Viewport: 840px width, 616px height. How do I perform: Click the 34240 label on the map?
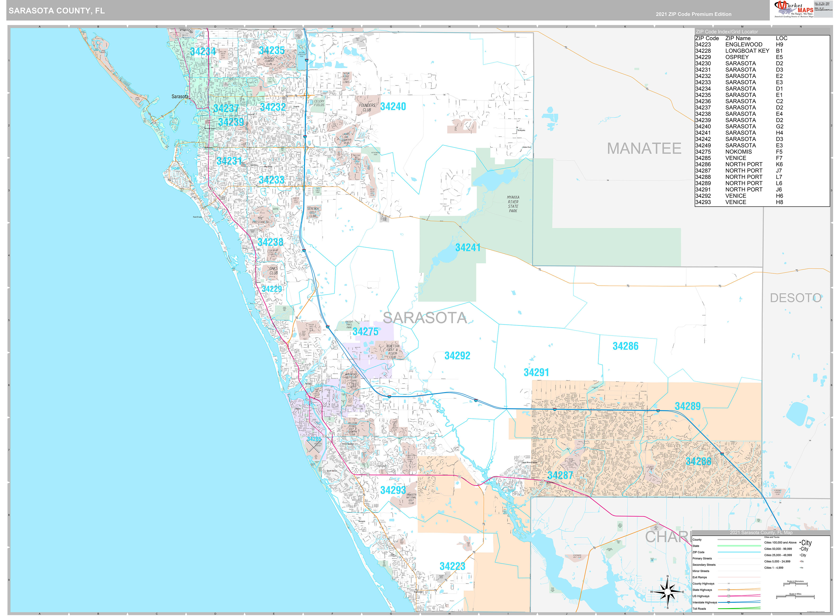tap(393, 107)
